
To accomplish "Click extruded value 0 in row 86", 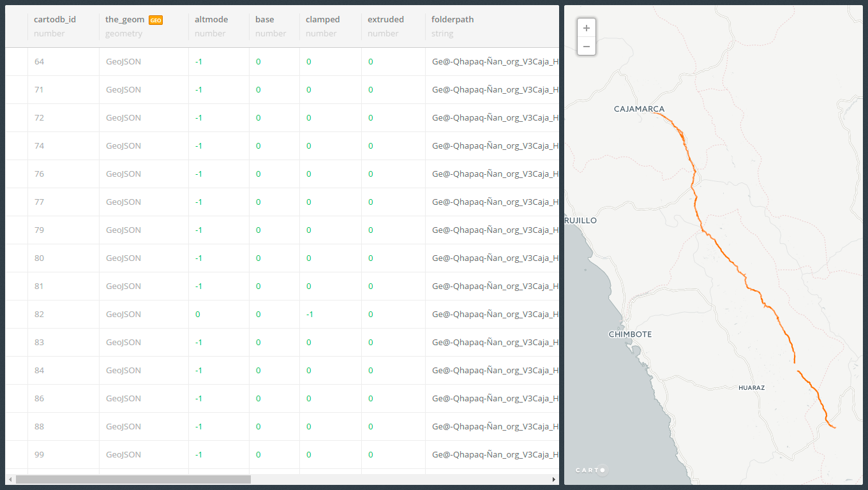I will click(371, 399).
